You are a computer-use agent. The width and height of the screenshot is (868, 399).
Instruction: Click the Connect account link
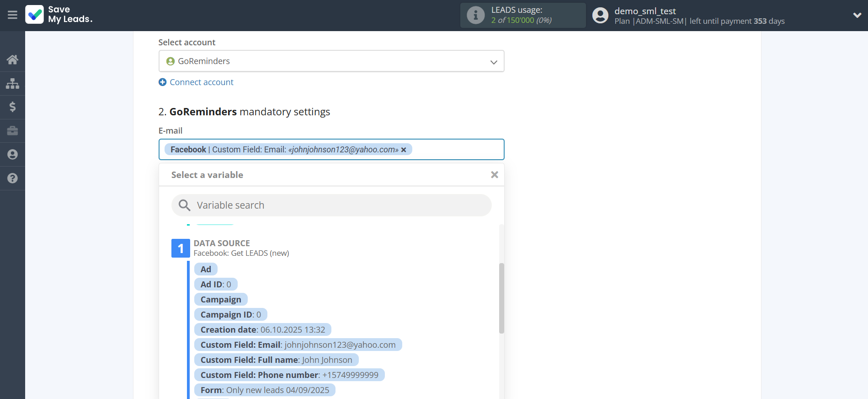point(201,82)
